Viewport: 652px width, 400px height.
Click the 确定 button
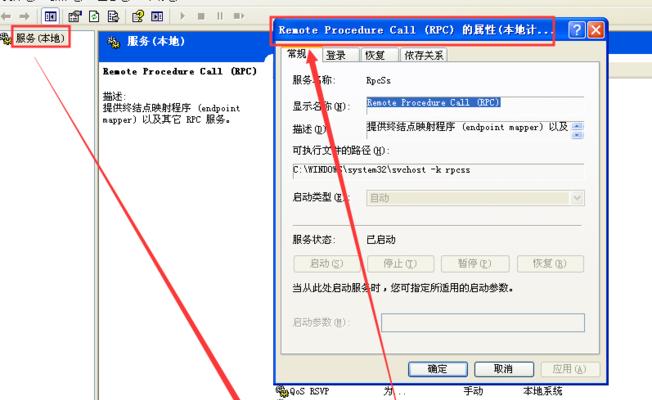pyautogui.click(x=438, y=369)
